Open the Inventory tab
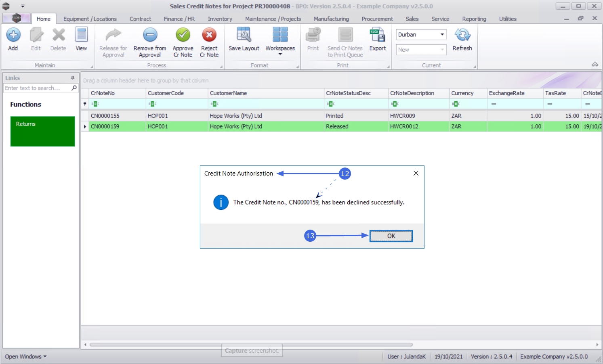 pos(220,19)
